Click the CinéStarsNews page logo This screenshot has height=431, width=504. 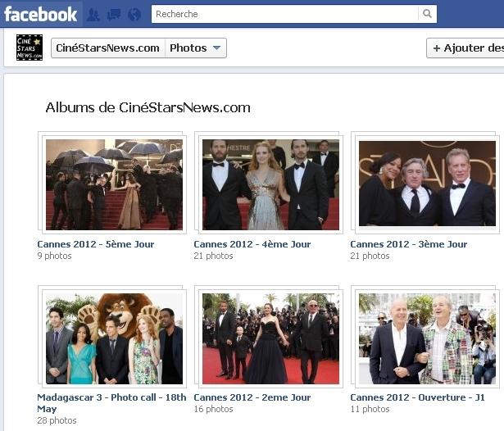click(x=30, y=48)
